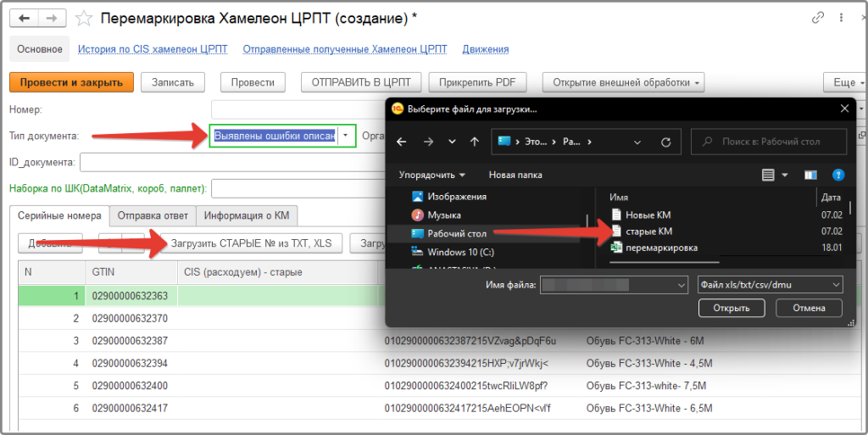Open the three-dot menu in the title bar
The width and height of the screenshot is (868, 435).
point(841,18)
